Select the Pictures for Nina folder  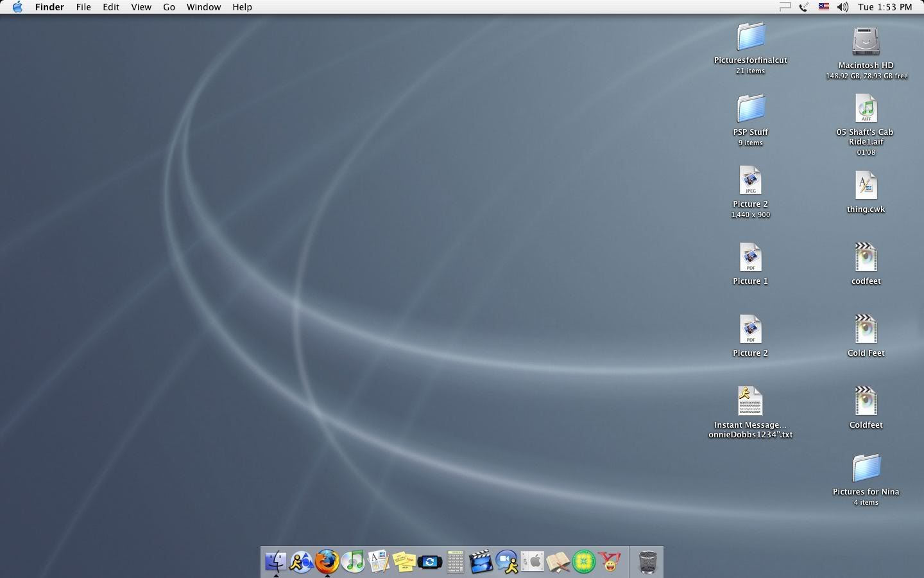(866, 469)
